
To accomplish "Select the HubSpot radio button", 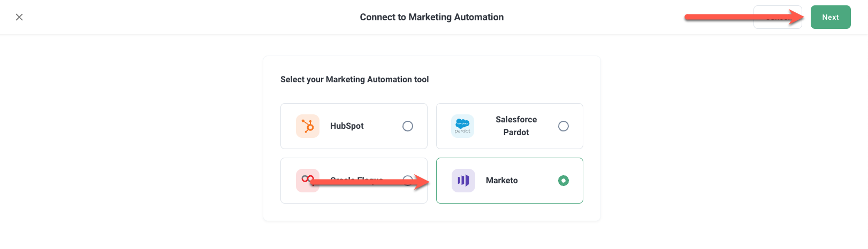I will tap(408, 126).
